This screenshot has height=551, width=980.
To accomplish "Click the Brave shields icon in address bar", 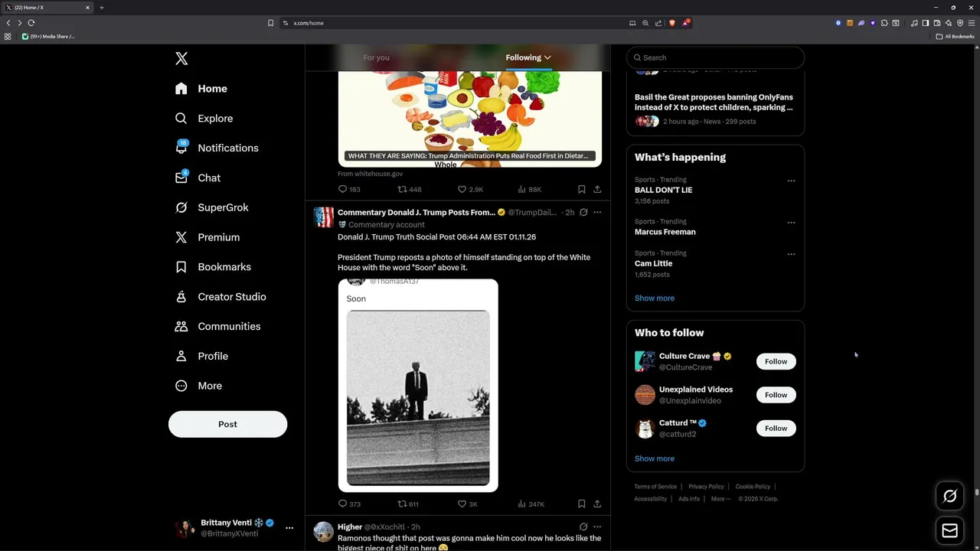I will coord(673,23).
